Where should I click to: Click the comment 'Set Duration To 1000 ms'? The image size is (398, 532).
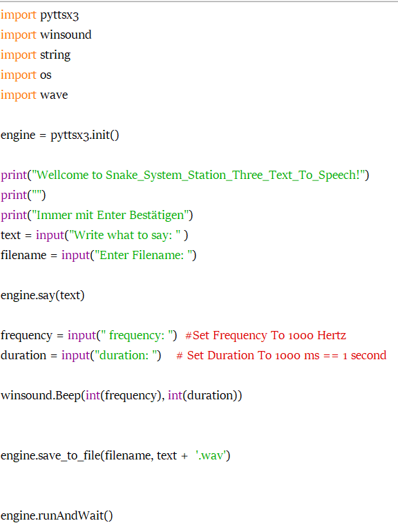click(281, 355)
